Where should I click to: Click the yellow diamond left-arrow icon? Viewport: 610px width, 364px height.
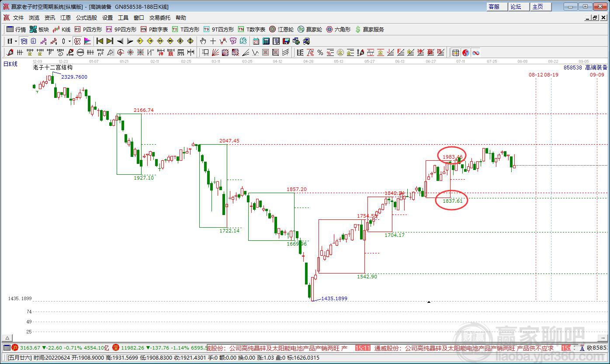click(140, 41)
